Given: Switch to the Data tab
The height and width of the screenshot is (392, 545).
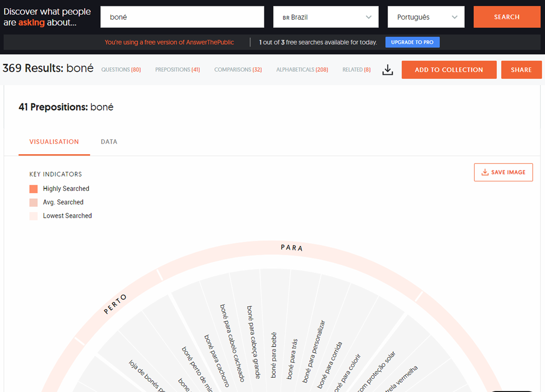Looking at the screenshot, I should click(109, 142).
